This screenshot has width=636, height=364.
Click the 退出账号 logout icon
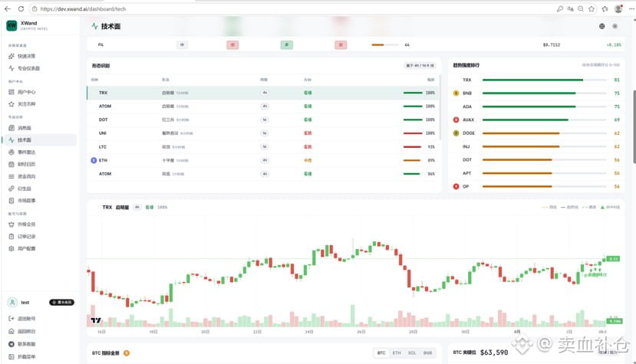tap(12, 319)
